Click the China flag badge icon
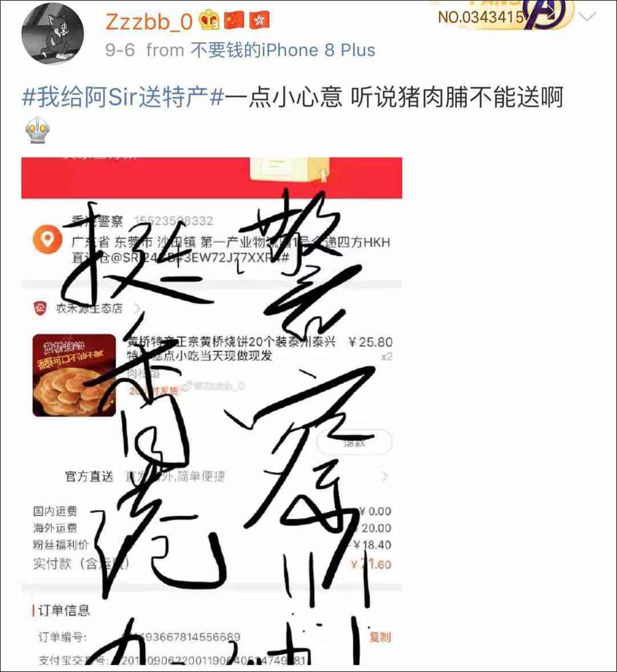The height and width of the screenshot is (672, 617). (x=234, y=20)
